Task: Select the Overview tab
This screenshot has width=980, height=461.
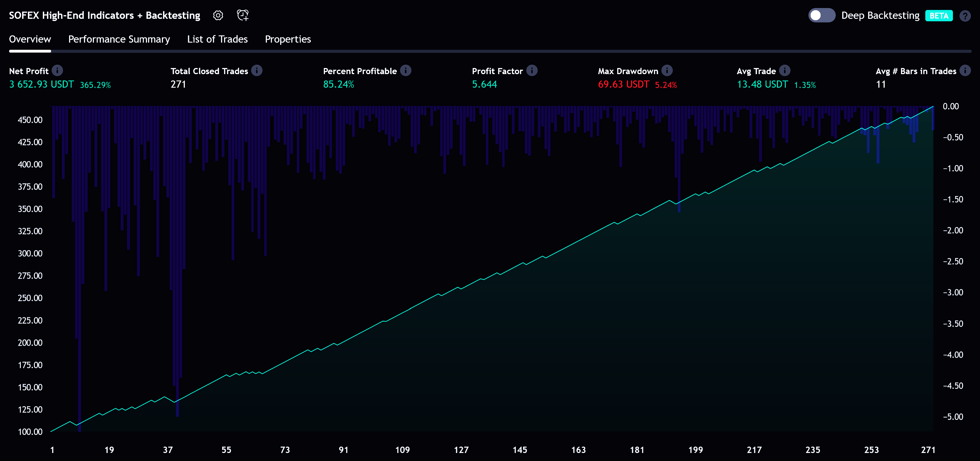Action: [30, 39]
